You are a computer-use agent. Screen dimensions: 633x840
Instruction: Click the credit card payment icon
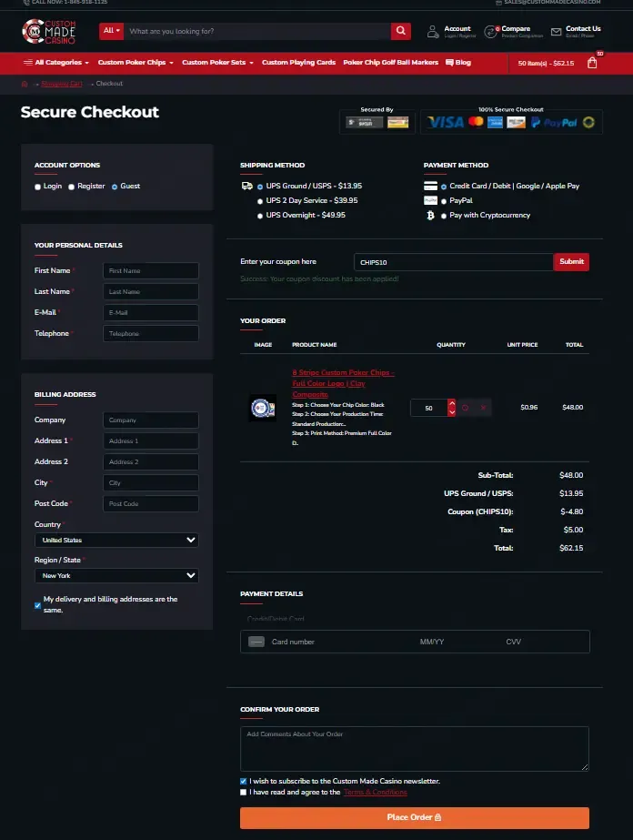(430, 186)
